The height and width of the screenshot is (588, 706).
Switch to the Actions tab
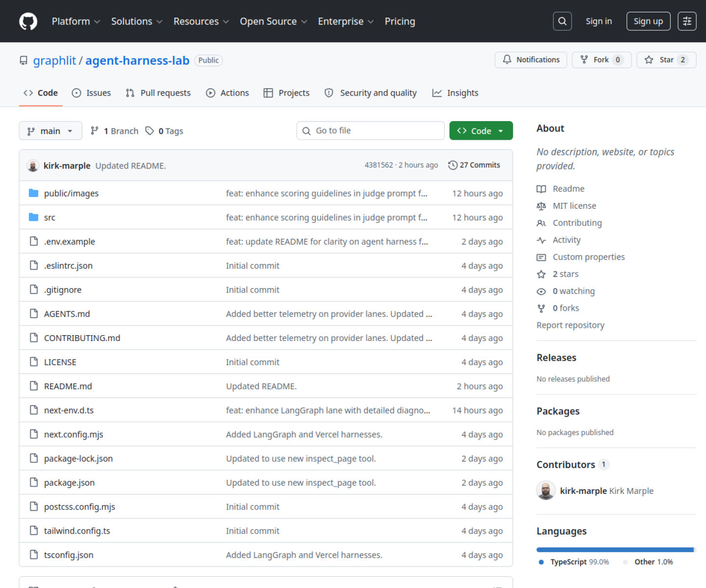tap(227, 93)
